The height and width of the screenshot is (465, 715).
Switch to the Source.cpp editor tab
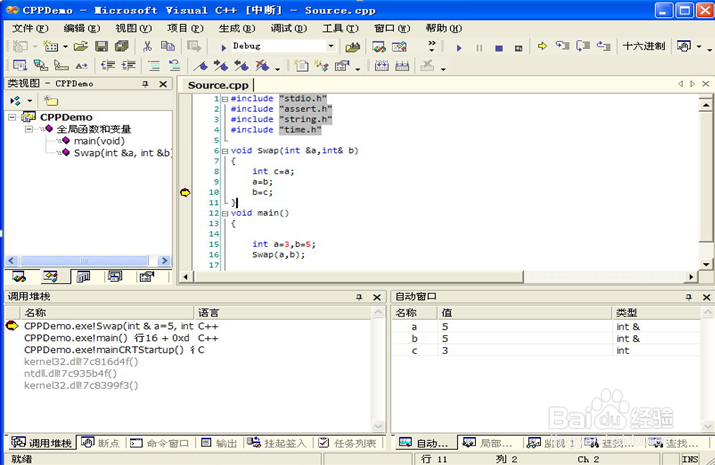pos(218,85)
